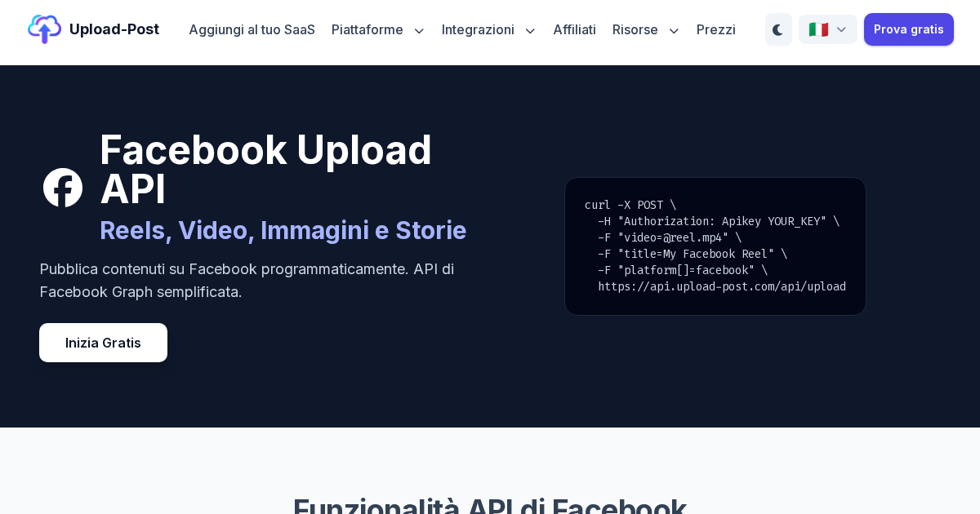This screenshot has height=514, width=980.
Task: Click the title=My Facebook Reel code line
Action: [693, 254]
